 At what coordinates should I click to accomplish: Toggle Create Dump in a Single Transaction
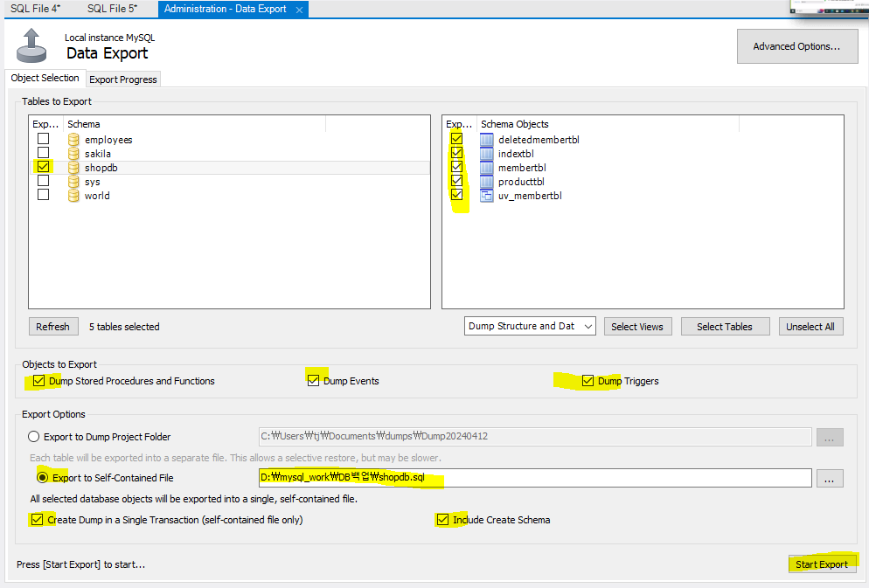tap(37, 519)
